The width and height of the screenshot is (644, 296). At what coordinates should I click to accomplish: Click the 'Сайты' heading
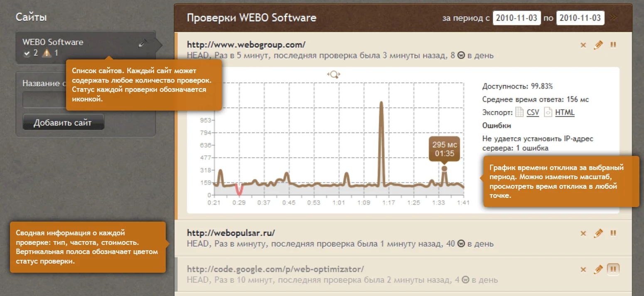click(x=31, y=17)
